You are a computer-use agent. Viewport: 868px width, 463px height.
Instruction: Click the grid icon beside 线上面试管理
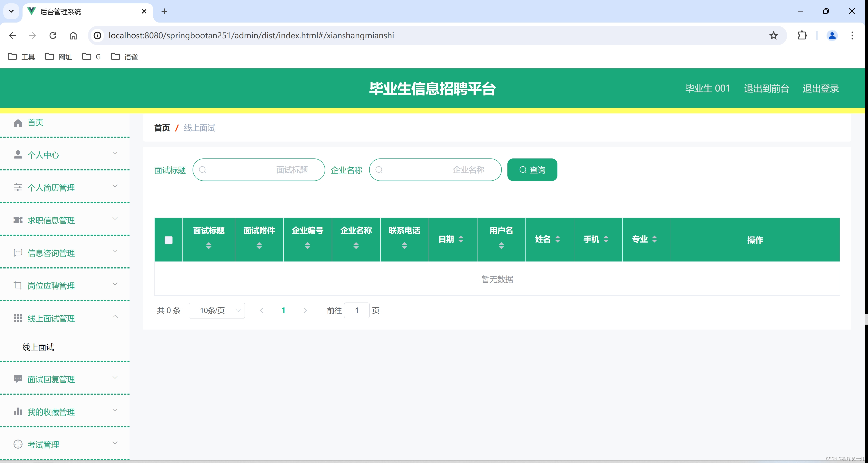tap(18, 318)
